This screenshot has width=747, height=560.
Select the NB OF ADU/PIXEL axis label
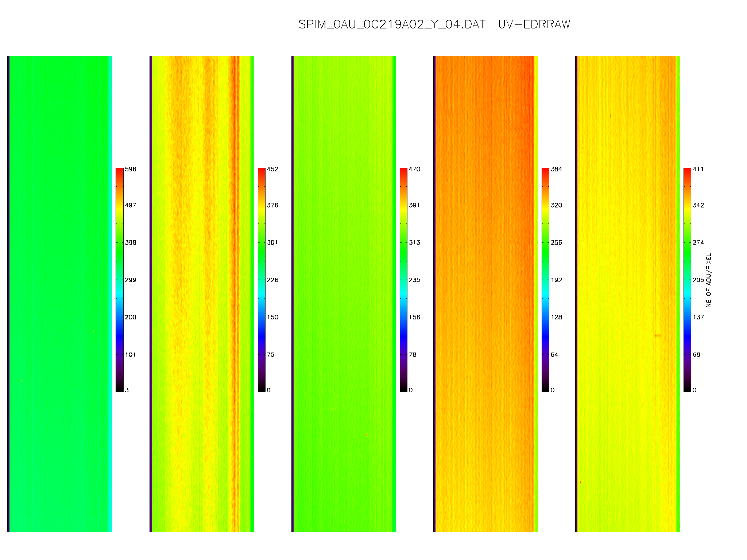[708, 280]
